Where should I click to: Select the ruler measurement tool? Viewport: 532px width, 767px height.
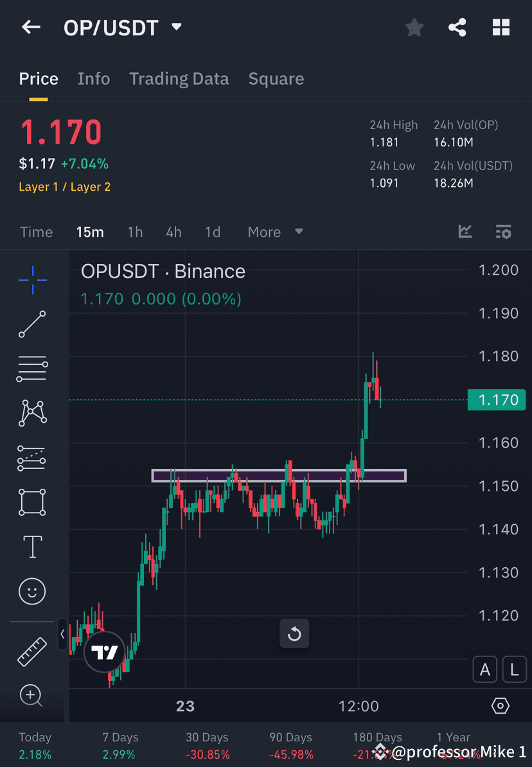[31, 651]
